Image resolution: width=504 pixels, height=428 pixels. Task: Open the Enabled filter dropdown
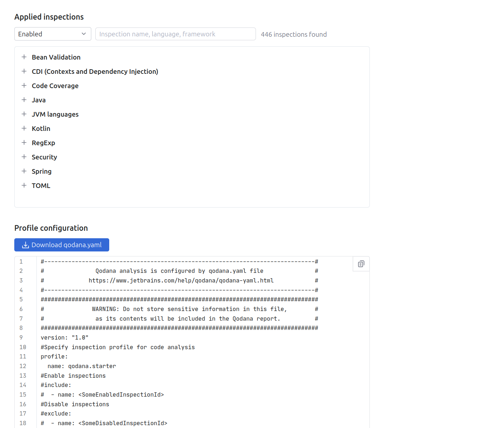52,34
